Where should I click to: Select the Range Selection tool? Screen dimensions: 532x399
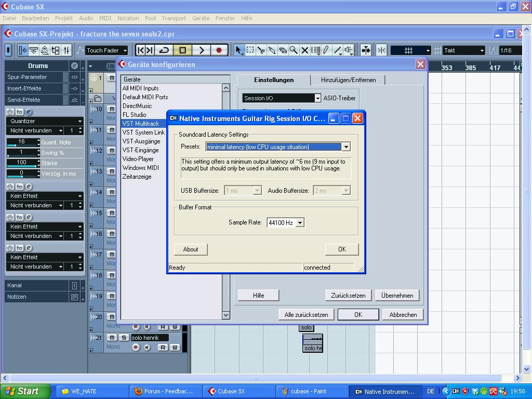click(250, 50)
